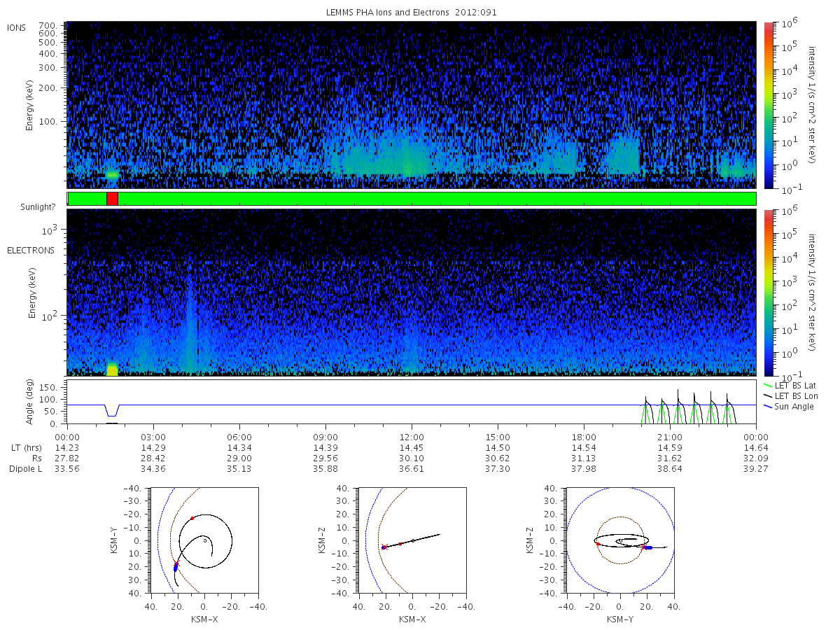Click the KSM-Y versus KSM-Z orbit plot

pos(619,540)
